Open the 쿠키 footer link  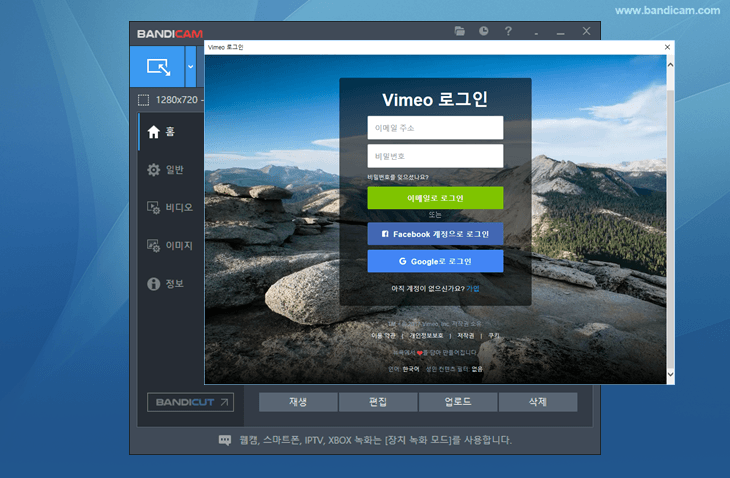tap(494, 336)
